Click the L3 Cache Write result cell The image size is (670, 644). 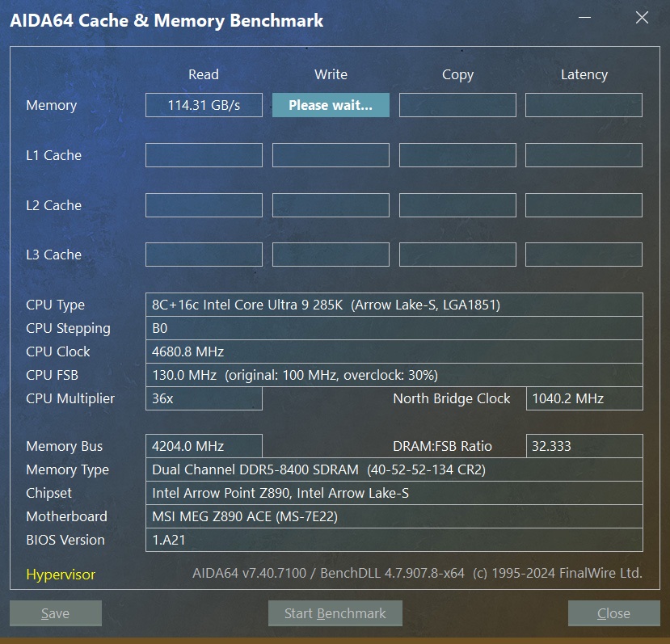pyautogui.click(x=331, y=255)
